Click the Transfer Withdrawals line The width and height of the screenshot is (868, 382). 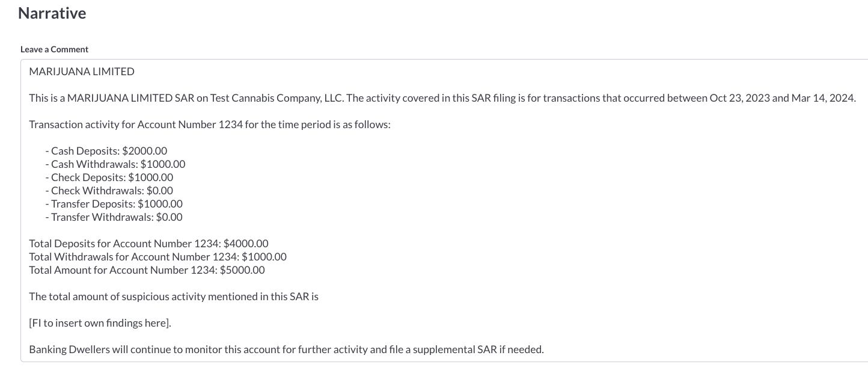click(x=114, y=217)
